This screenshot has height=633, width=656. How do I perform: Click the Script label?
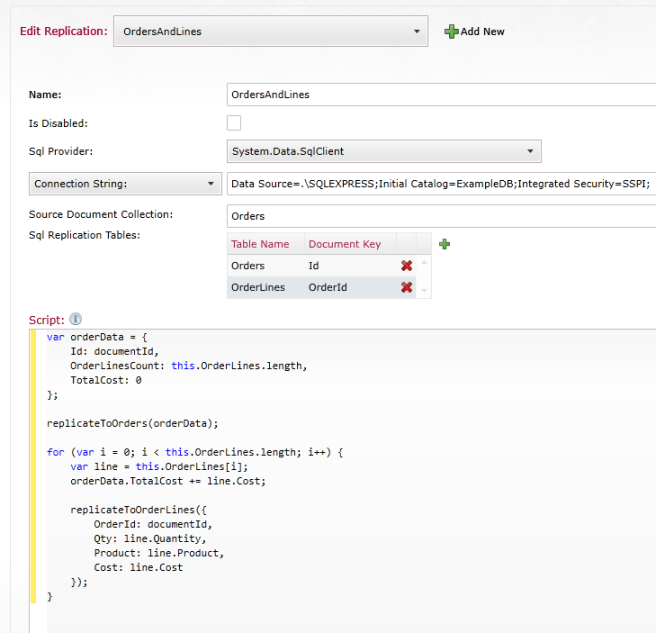[46, 320]
